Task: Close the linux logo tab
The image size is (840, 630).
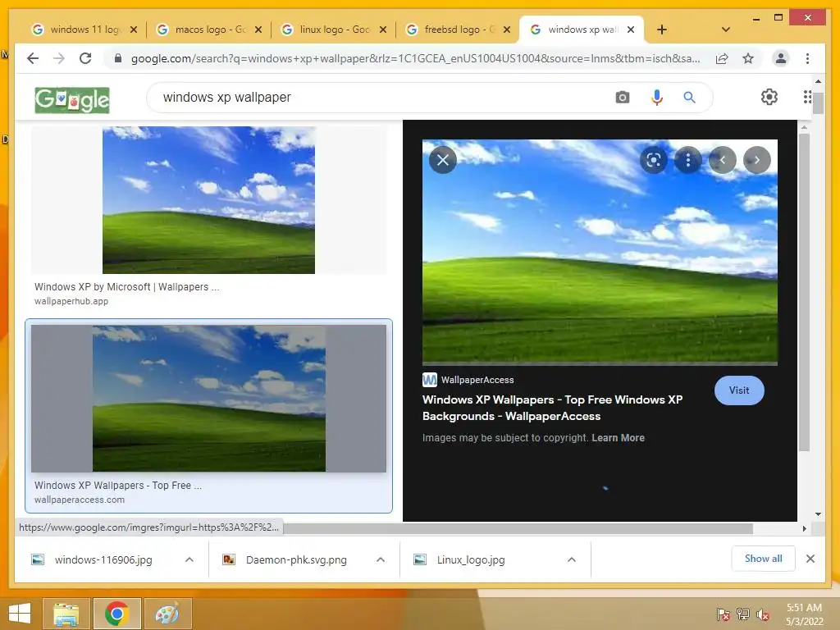Action: (x=383, y=30)
